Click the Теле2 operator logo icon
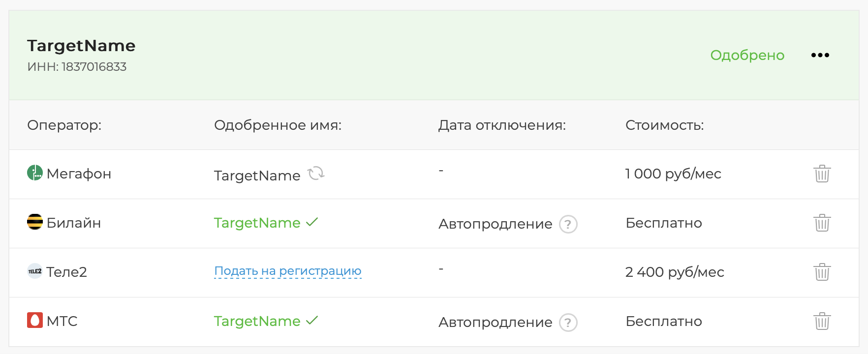868x354 pixels. pyautogui.click(x=34, y=271)
